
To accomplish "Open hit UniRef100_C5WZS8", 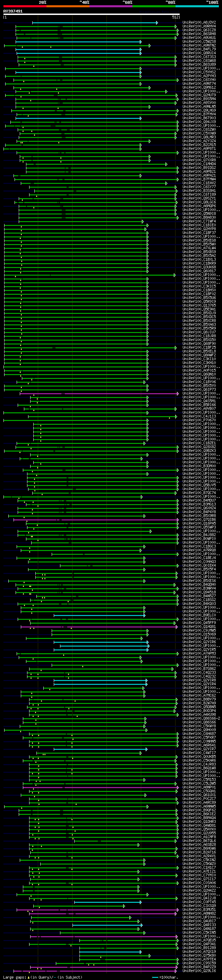I will click(x=199, y=41).
